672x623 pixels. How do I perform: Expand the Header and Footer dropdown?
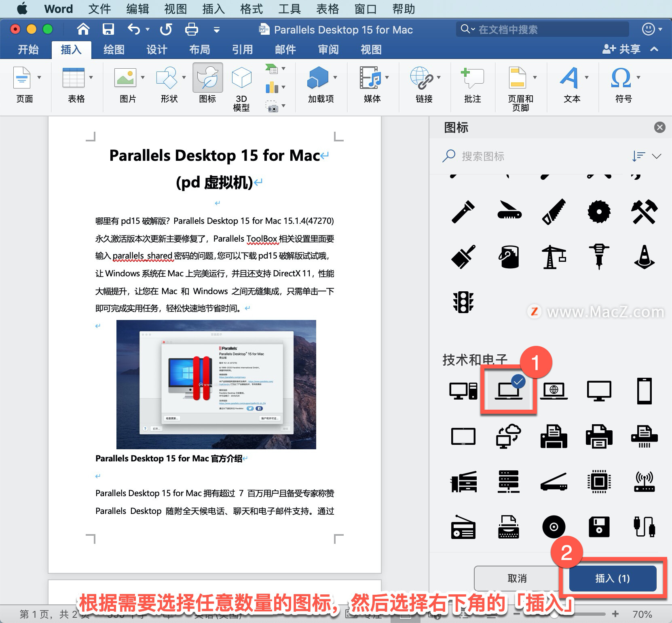535,78
